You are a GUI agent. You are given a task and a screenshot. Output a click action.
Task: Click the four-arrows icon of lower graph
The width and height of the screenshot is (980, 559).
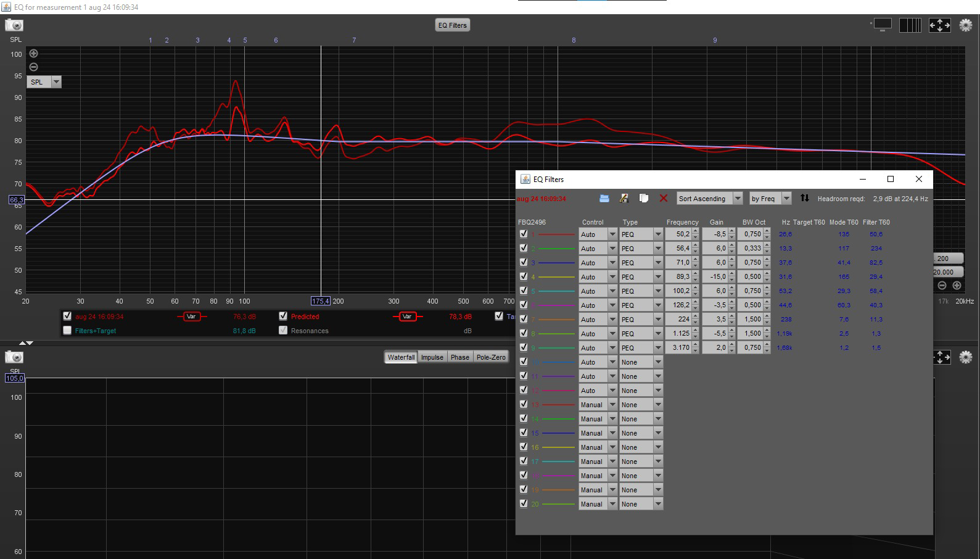[941, 357]
